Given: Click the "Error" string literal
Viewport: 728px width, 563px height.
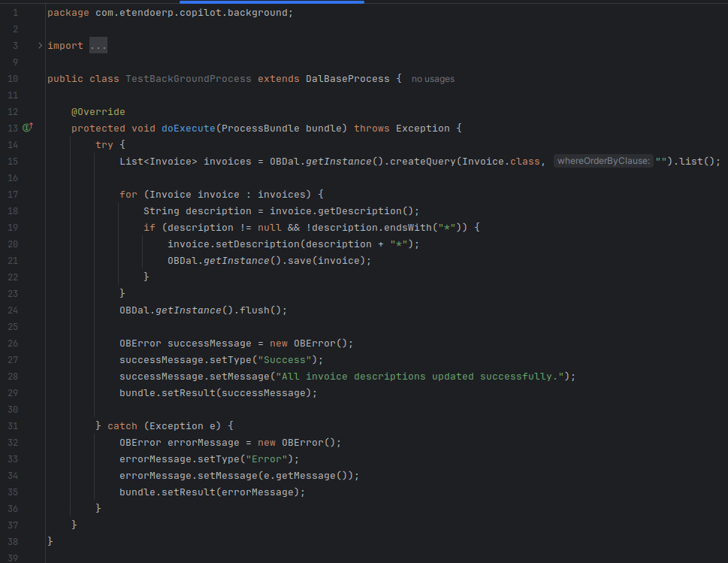Looking at the screenshot, I should 267,459.
